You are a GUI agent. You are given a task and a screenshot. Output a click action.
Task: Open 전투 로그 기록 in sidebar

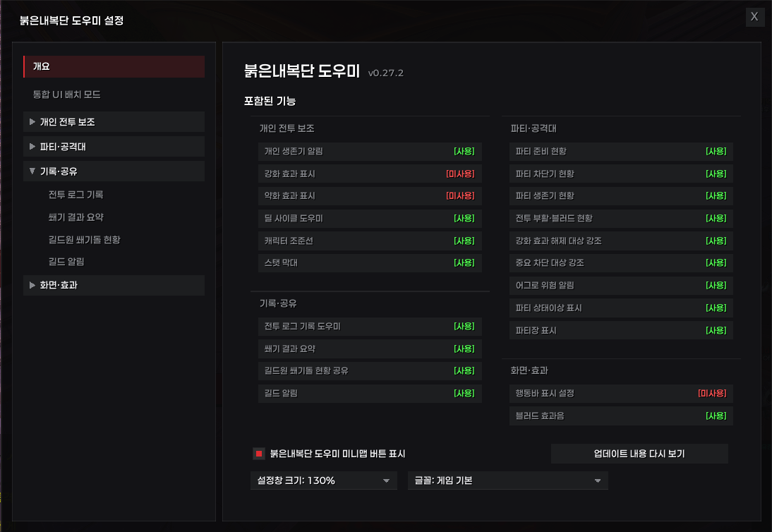click(x=76, y=195)
